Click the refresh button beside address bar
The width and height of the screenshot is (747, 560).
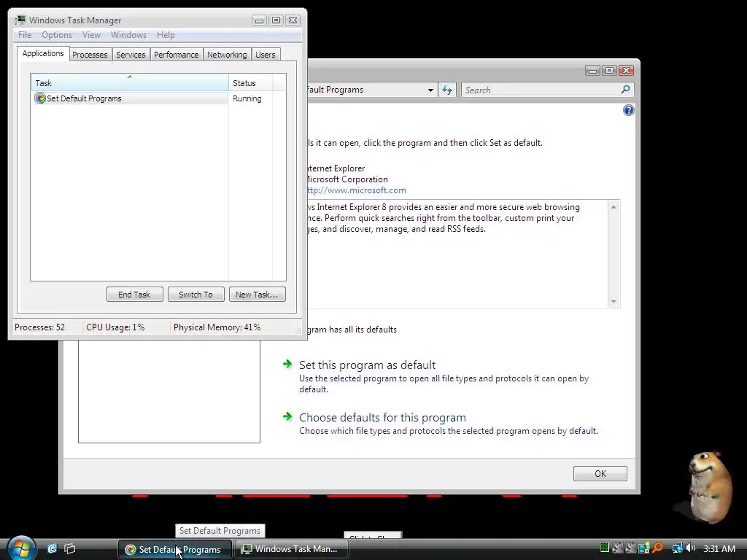tap(447, 90)
